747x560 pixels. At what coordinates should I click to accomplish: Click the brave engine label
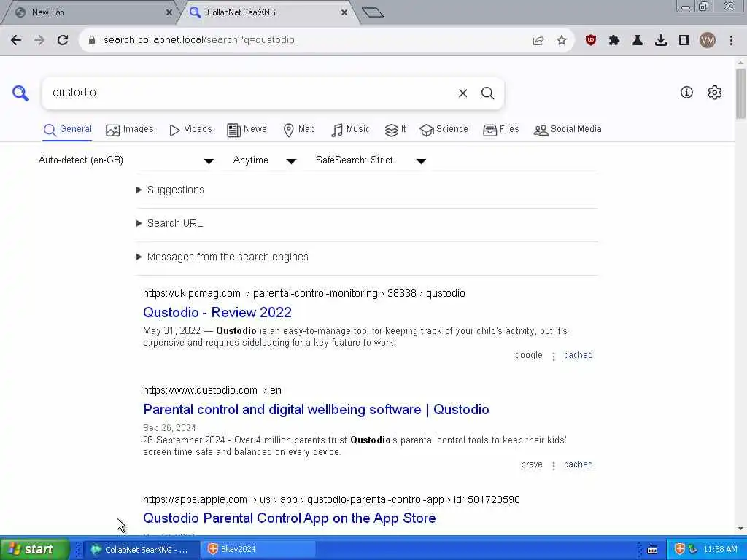[531, 464]
